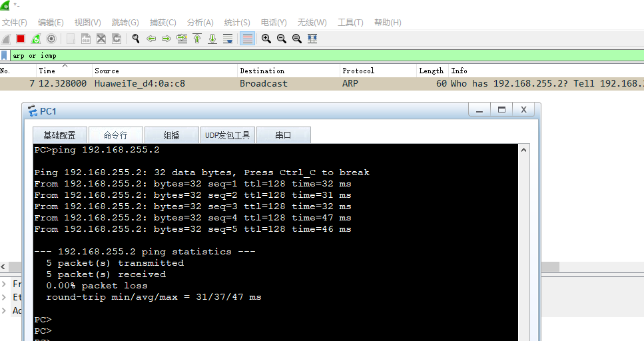Screen dimensions: 644x341
Task: Minimize the PC1 window
Action: point(480,110)
